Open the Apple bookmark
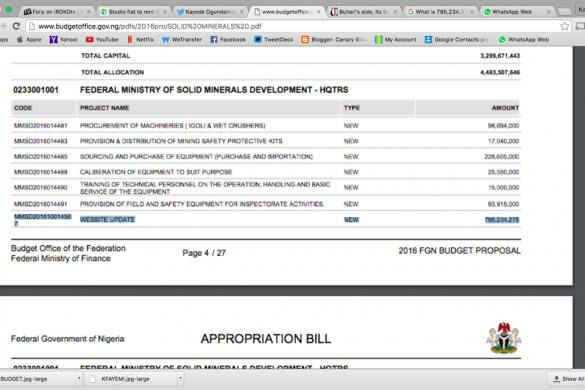The width and height of the screenshot is (585, 390). 29,39
